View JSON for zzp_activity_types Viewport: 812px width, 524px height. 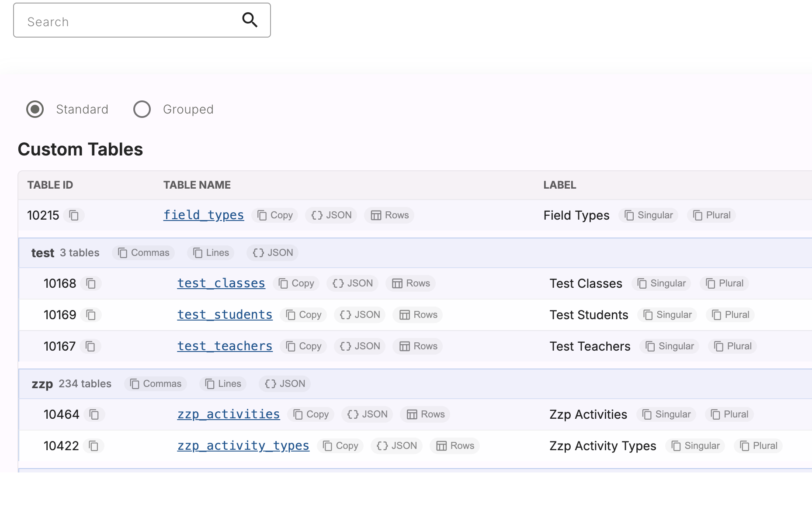[x=396, y=446]
